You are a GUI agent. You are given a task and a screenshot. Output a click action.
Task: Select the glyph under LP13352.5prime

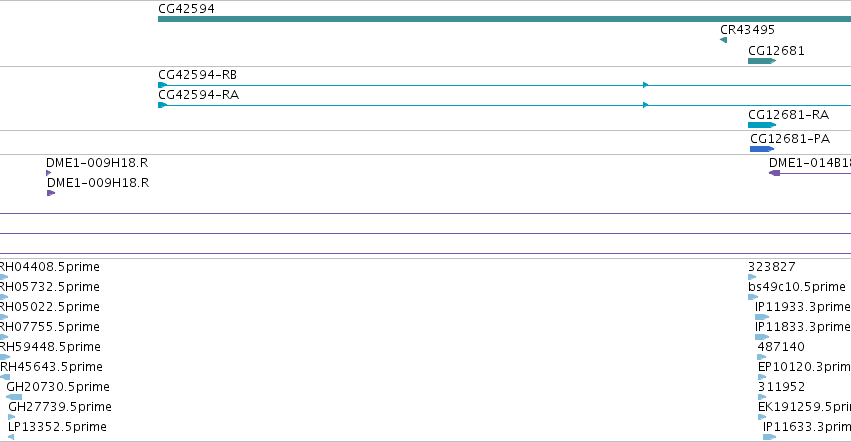click(11, 437)
